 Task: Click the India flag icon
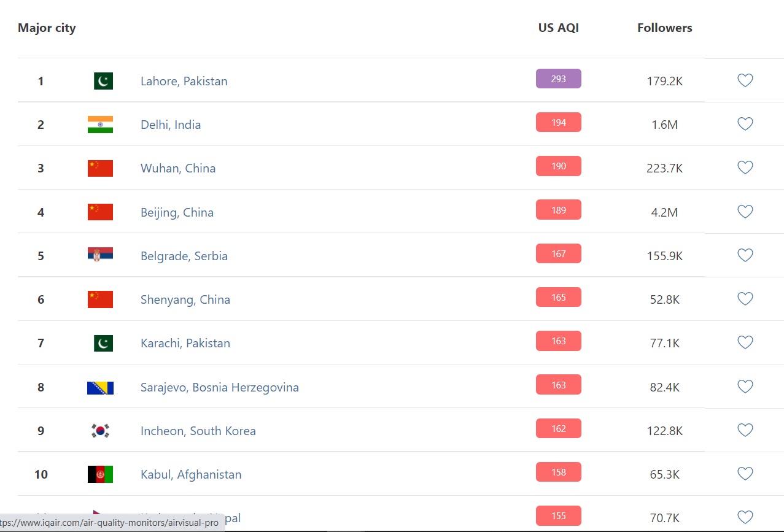[100, 125]
